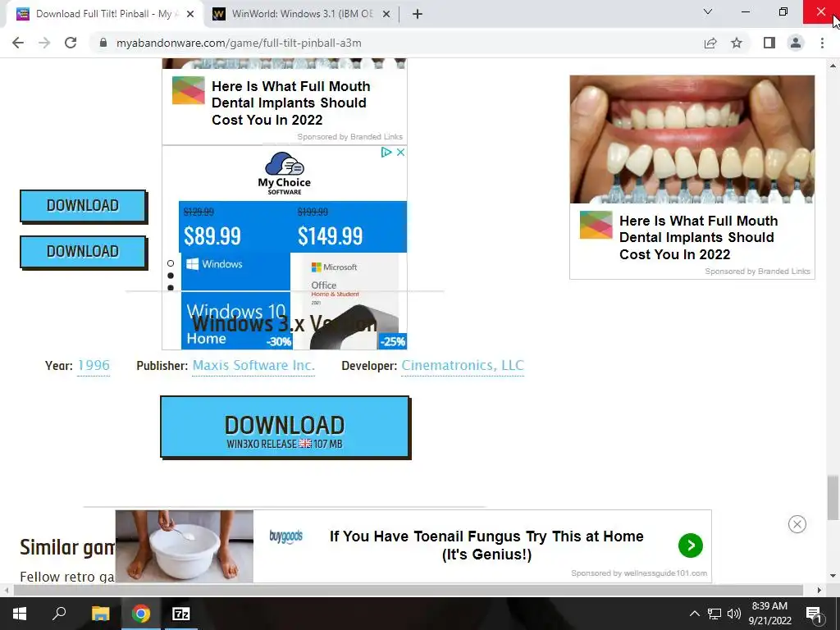Open taskbar search magnifier
The width and height of the screenshot is (840, 630).
click(59, 614)
